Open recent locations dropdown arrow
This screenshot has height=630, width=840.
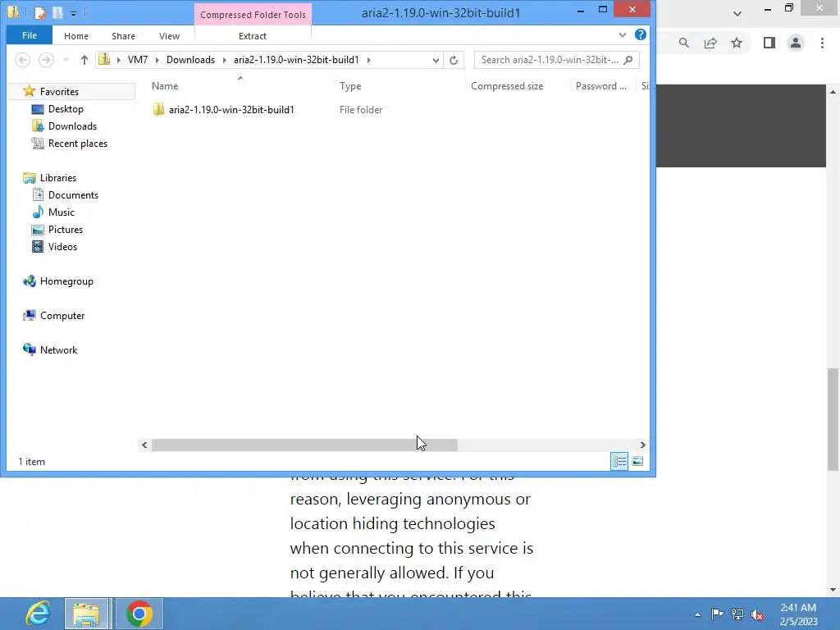point(66,60)
